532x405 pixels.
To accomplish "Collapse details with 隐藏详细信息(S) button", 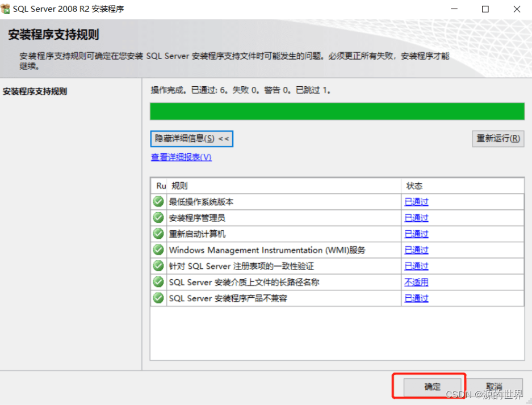I will (192, 138).
